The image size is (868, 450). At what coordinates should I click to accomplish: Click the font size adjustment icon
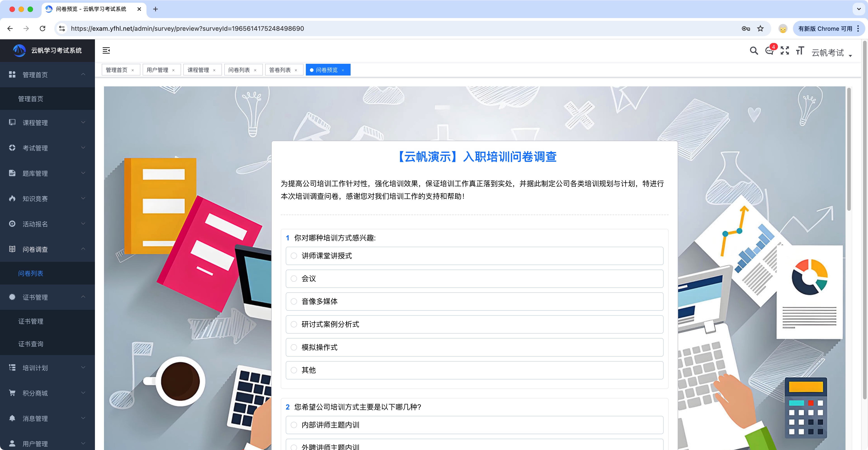[800, 51]
